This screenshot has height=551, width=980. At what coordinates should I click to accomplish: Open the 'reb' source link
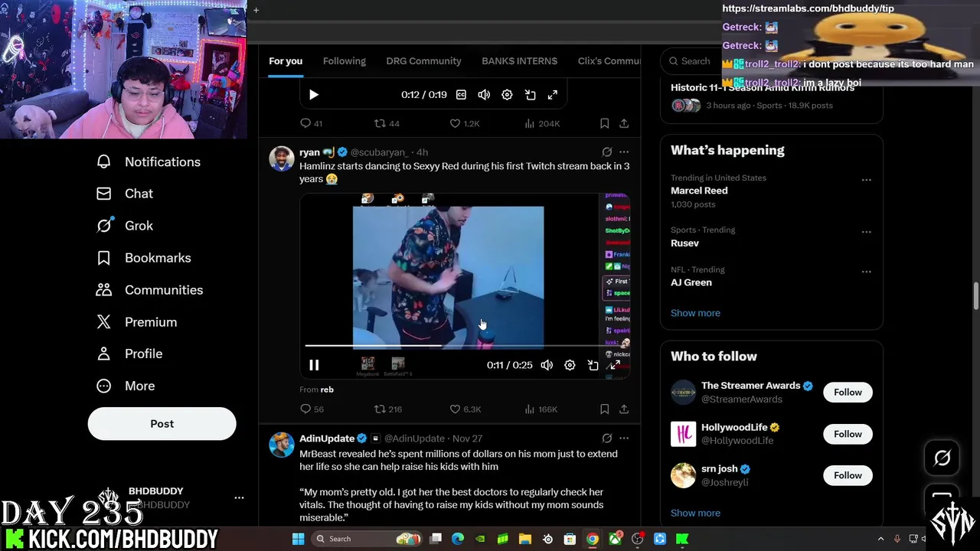click(327, 390)
